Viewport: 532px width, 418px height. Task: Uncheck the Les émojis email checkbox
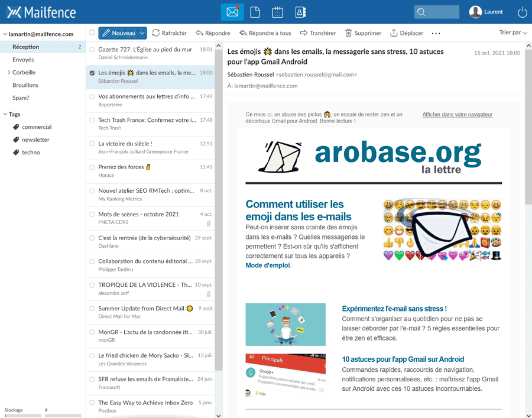coord(92,73)
